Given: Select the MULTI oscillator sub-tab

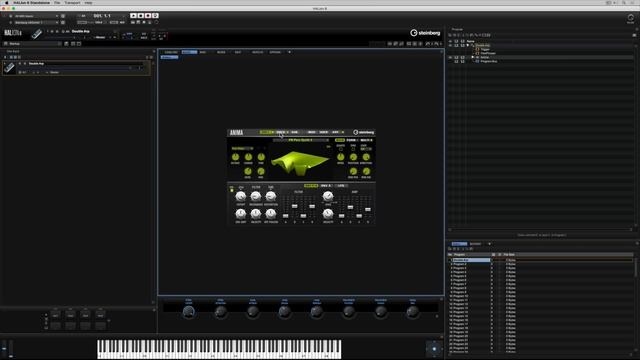Looking at the screenshot, I should click(366, 140).
